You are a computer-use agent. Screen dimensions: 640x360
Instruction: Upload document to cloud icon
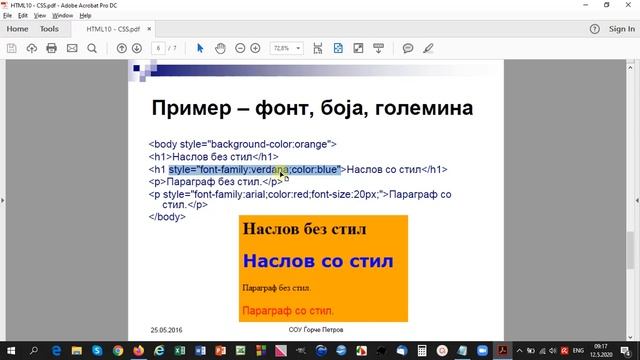tap(31, 48)
